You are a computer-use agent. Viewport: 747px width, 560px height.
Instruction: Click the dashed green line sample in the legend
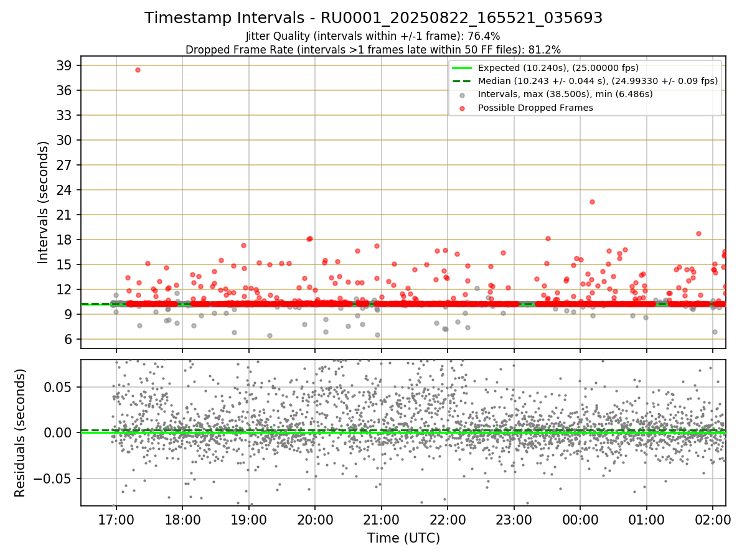(462, 81)
